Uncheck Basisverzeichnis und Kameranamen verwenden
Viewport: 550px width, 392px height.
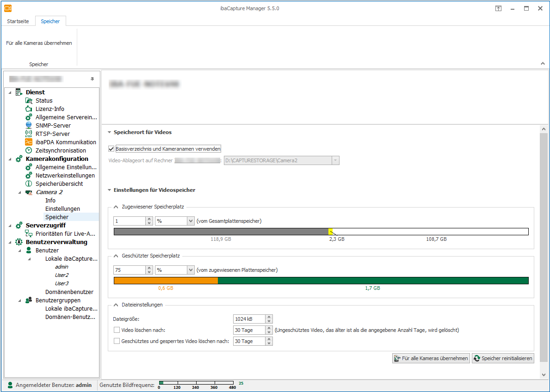click(x=111, y=149)
